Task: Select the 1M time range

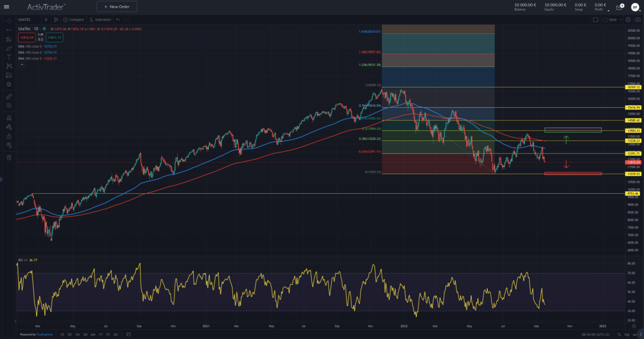Action: pos(77,334)
